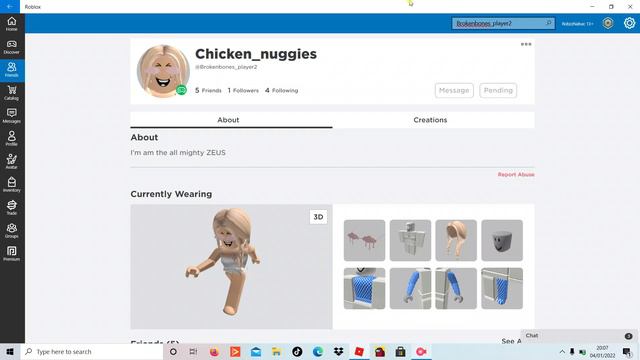This screenshot has height=360, width=640.
Task: Click the Report Abuse link
Action: click(x=516, y=174)
